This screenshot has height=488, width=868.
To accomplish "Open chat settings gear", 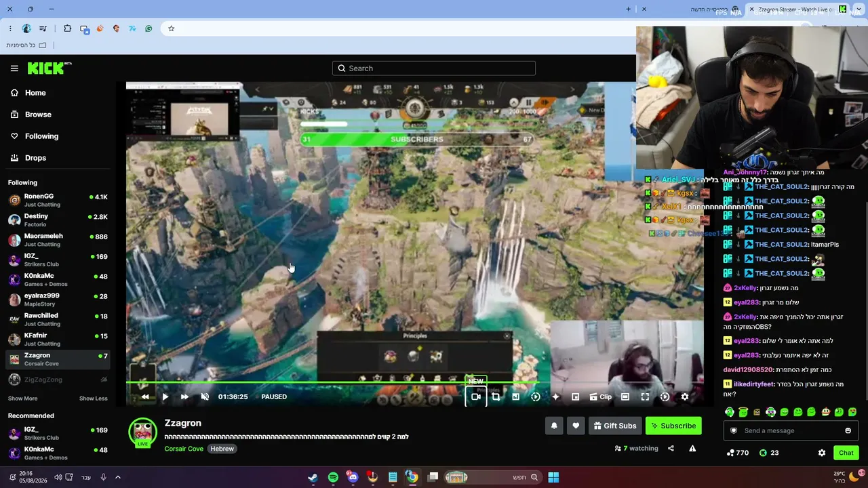I will pyautogui.click(x=822, y=453).
